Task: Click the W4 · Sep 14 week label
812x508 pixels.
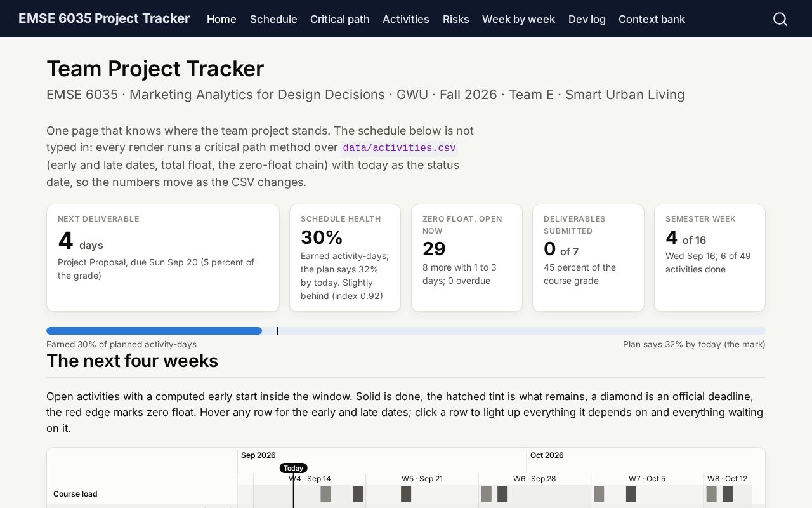Action: (310, 479)
